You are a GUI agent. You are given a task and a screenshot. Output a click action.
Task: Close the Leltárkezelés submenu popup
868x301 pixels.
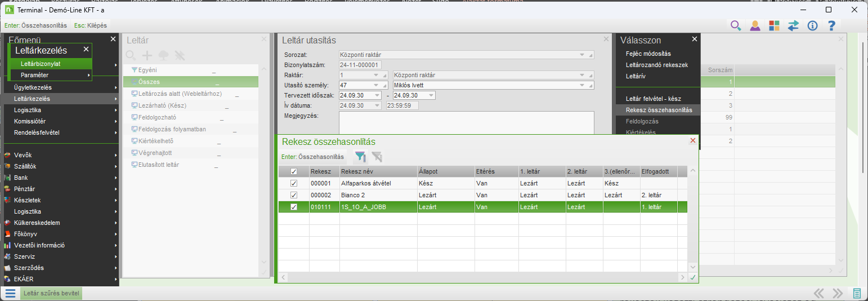tap(86, 50)
